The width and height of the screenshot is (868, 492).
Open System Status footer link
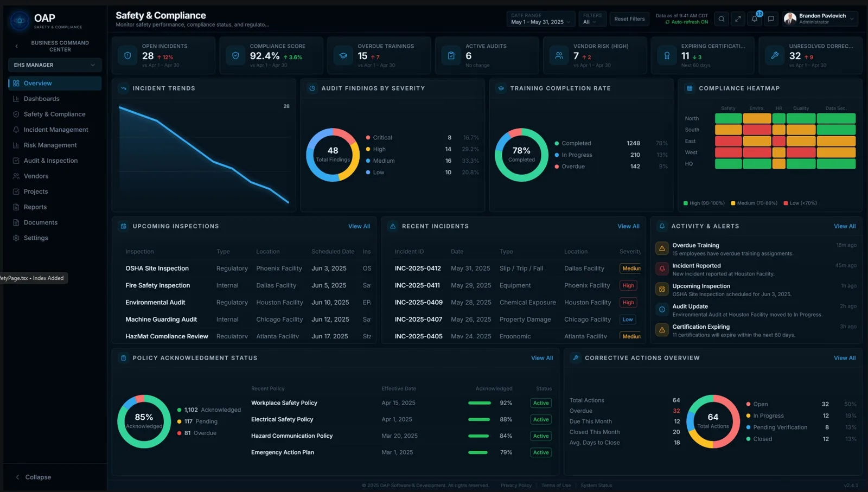point(596,485)
